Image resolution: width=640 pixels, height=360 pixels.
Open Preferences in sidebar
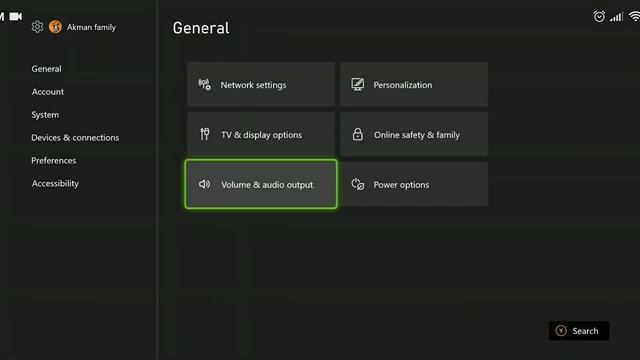[x=53, y=160]
